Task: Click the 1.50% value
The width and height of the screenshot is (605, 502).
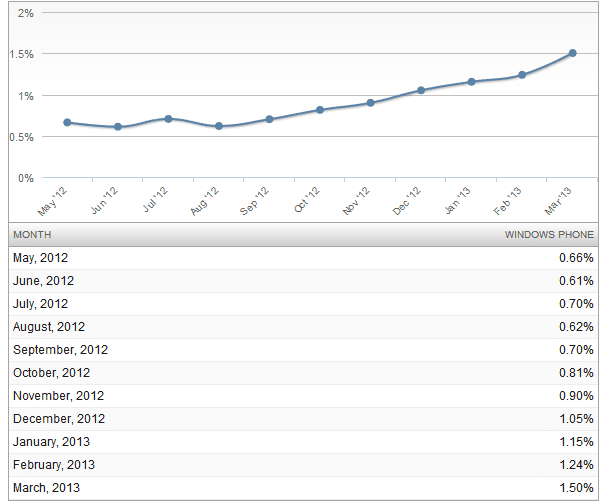Action: pos(576,488)
